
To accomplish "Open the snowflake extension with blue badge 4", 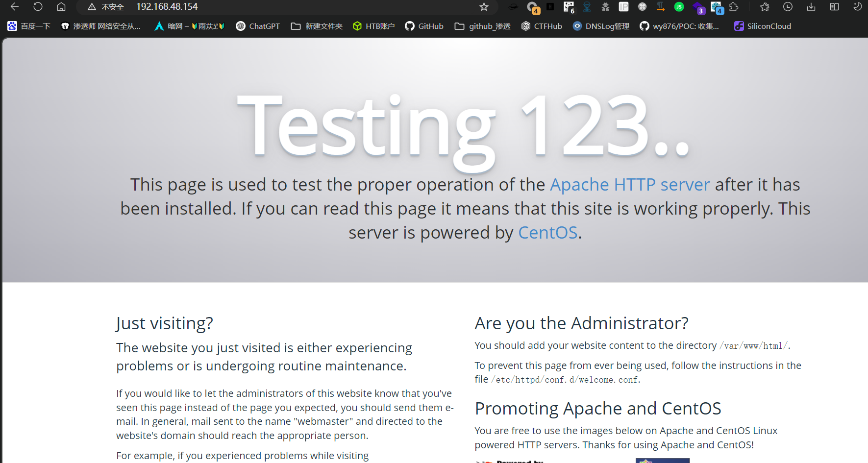I will tap(717, 8).
